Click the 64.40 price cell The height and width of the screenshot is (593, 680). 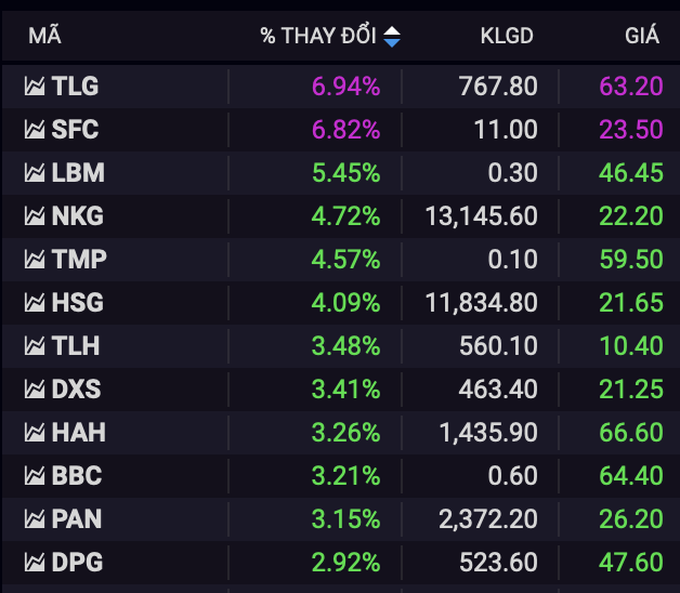coord(631,475)
